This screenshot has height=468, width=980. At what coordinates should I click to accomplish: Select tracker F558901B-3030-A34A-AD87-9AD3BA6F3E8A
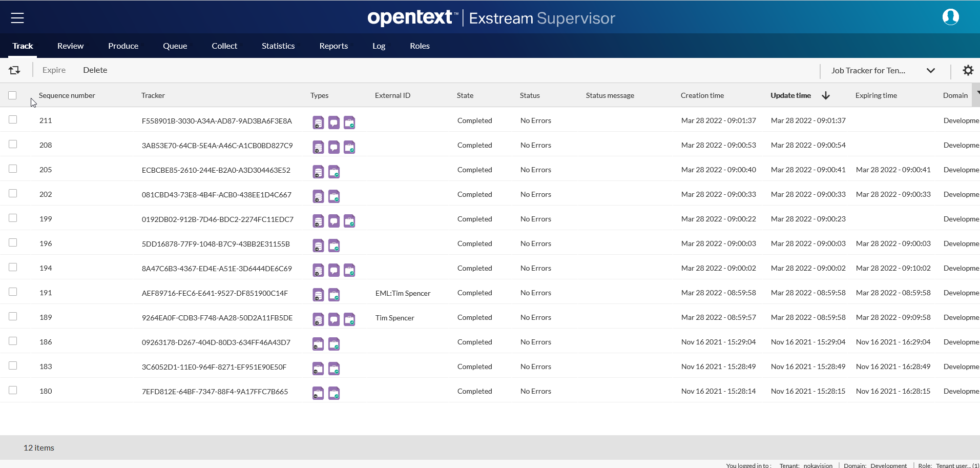(217, 121)
